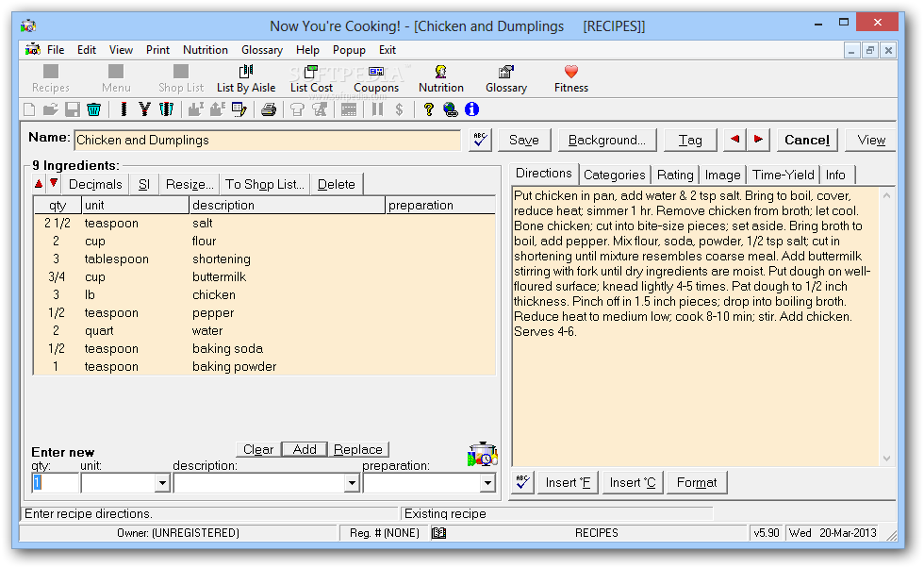
Task: Click the qty input field
Action: point(55,483)
